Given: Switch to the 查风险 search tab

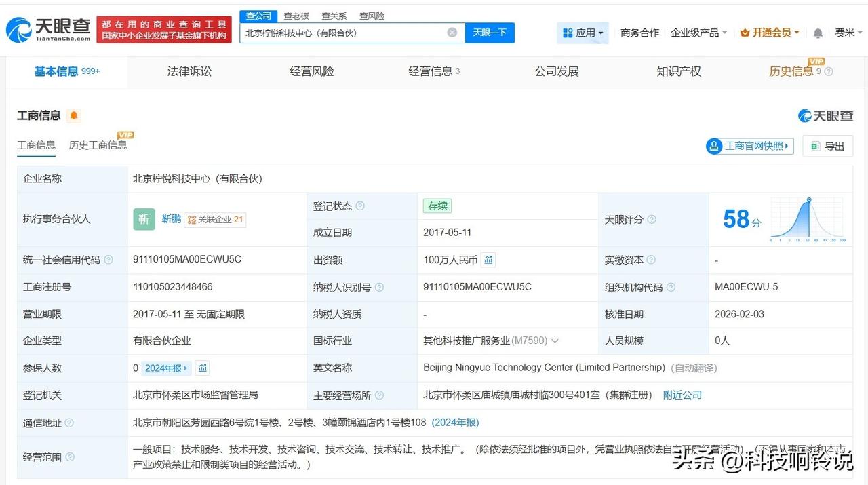Looking at the screenshot, I should [372, 15].
